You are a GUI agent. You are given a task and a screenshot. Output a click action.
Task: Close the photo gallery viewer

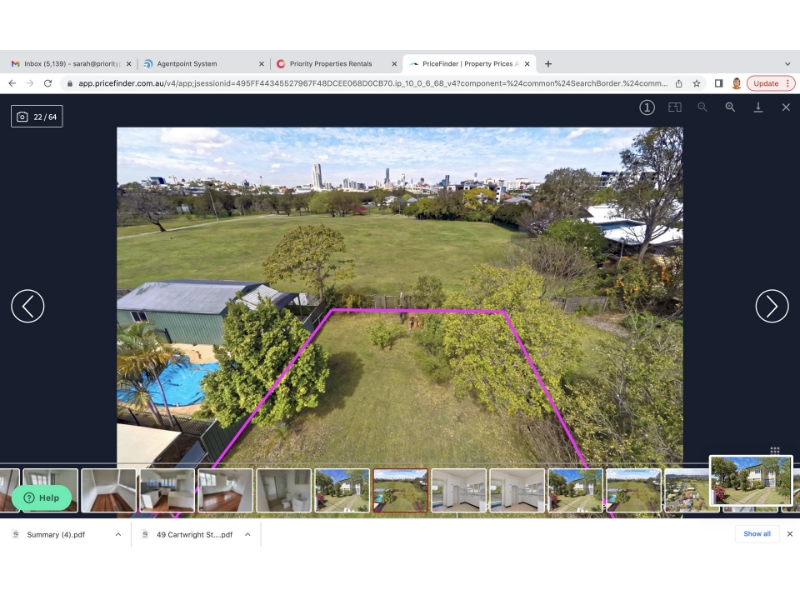786,107
